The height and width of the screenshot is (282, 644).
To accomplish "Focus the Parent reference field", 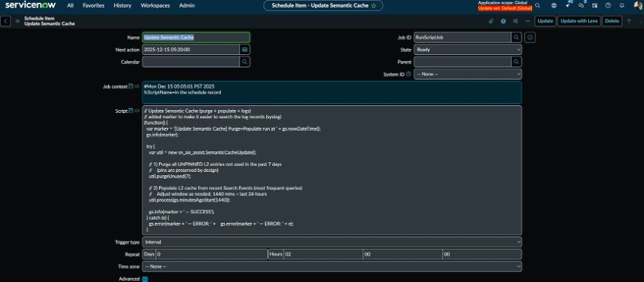I will click(x=462, y=62).
